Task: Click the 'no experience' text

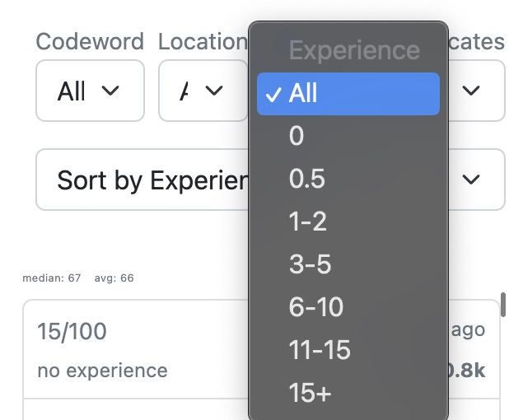Action: tap(103, 371)
